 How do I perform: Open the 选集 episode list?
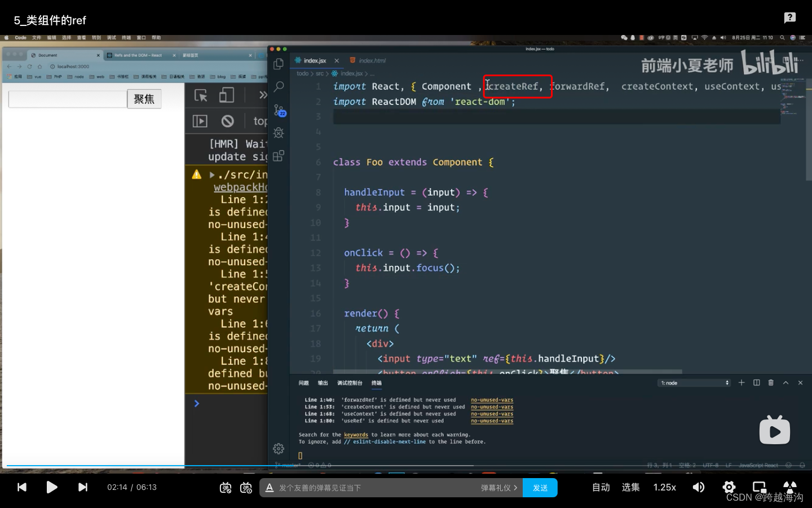(x=630, y=487)
